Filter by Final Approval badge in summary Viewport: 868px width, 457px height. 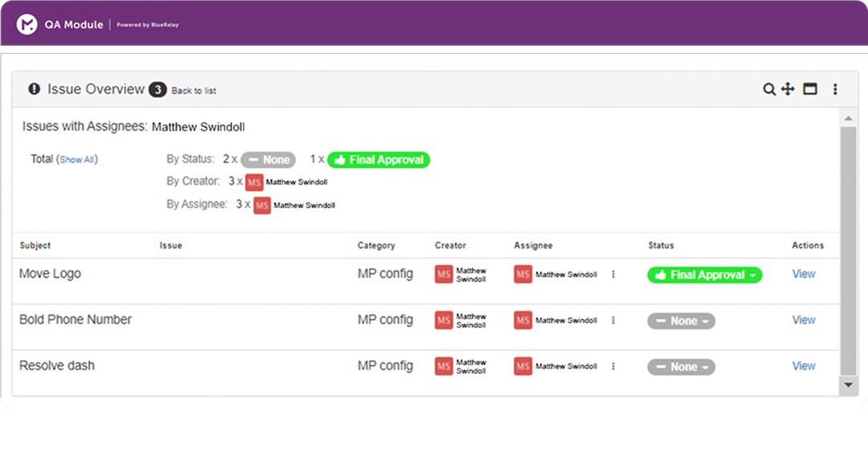(x=379, y=160)
